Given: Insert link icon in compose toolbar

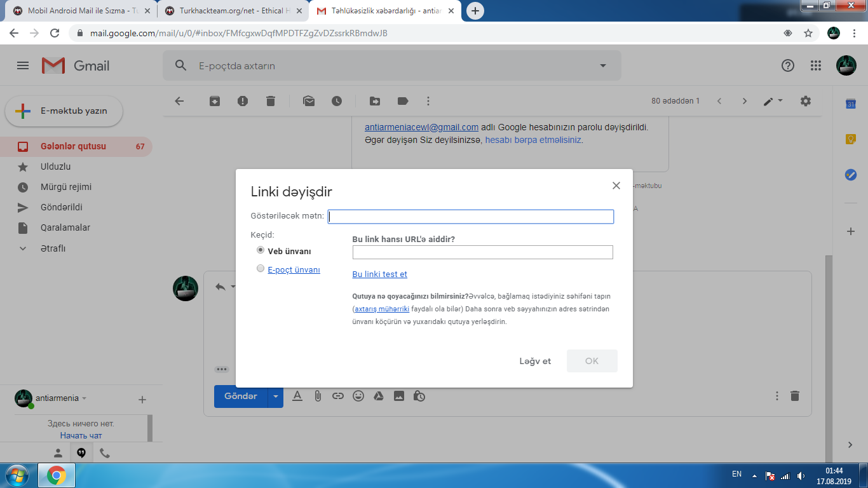Looking at the screenshot, I should tap(338, 396).
